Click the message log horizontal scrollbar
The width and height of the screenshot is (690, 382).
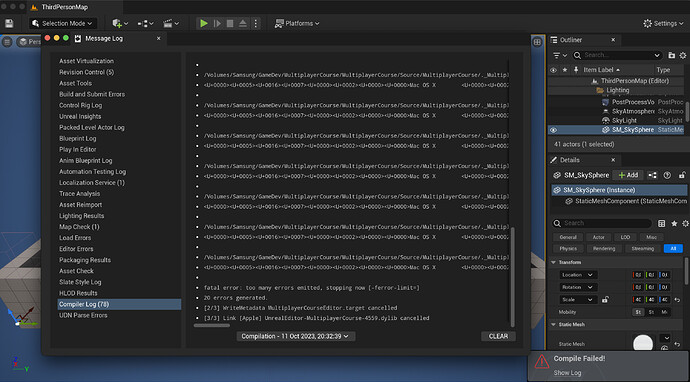212,326
